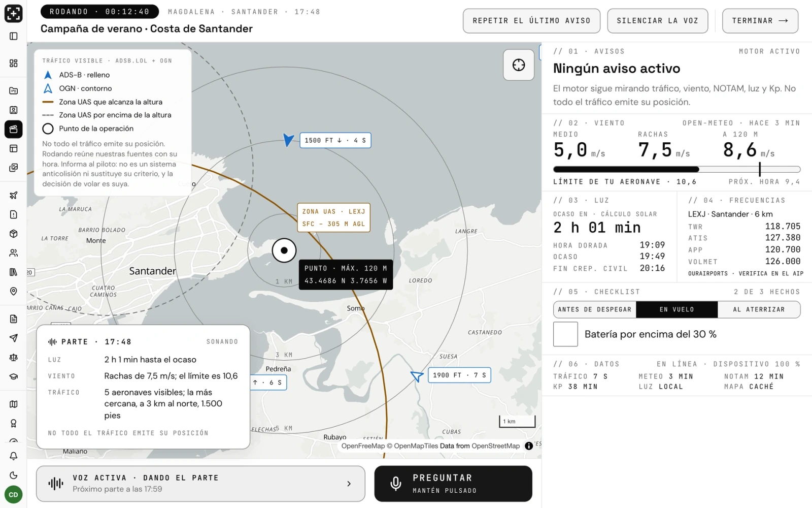Select the OGN aircraft labeled 1900 FT
The height and width of the screenshot is (508, 812).
417,376
